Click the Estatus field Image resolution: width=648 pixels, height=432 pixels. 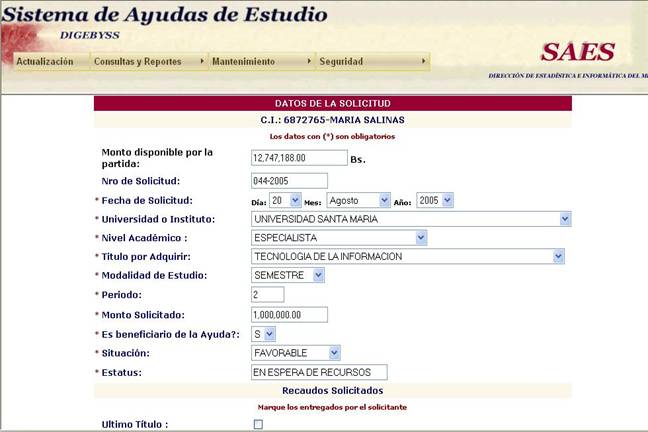pyautogui.click(x=319, y=372)
